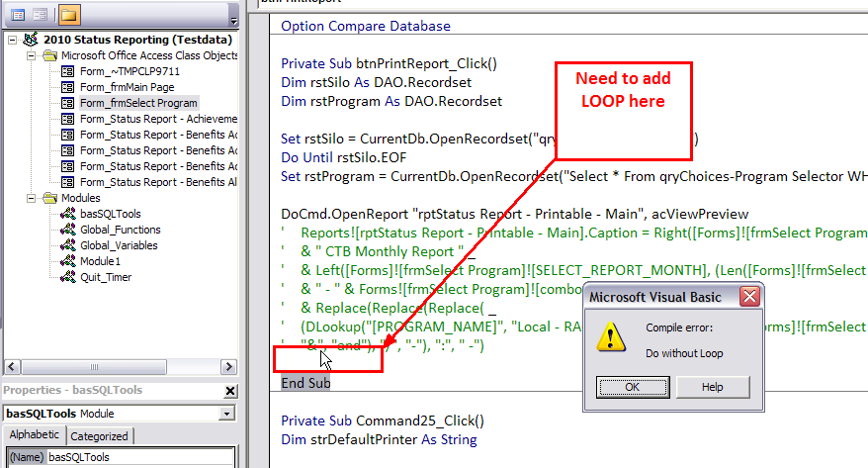Click the form icon beside Form_frmMain Page
Viewport: 868px width, 468px height.
[x=67, y=87]
